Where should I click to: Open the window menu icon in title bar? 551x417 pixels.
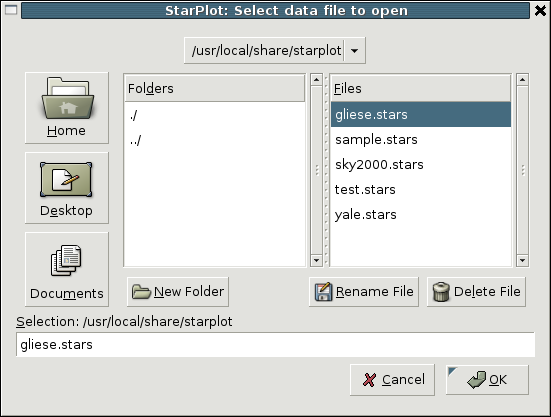(11, 10)
